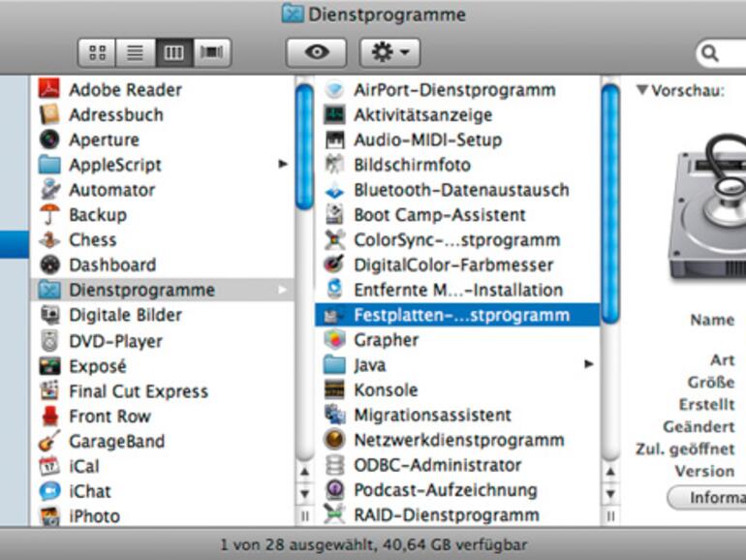This screenshot has width=746, height=560.
Task: Select the Aperture app icon
Action: pyautogui.click(x=49, y=140)
